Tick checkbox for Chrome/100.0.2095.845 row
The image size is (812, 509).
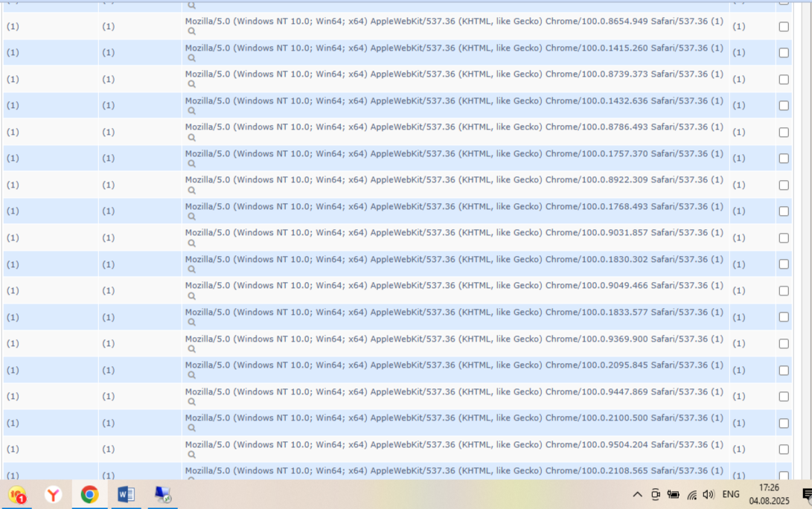point(784,371)
